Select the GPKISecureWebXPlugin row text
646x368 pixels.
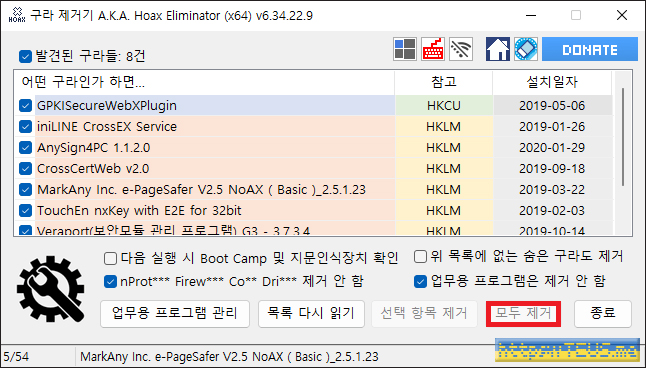(x=107, y=106)
